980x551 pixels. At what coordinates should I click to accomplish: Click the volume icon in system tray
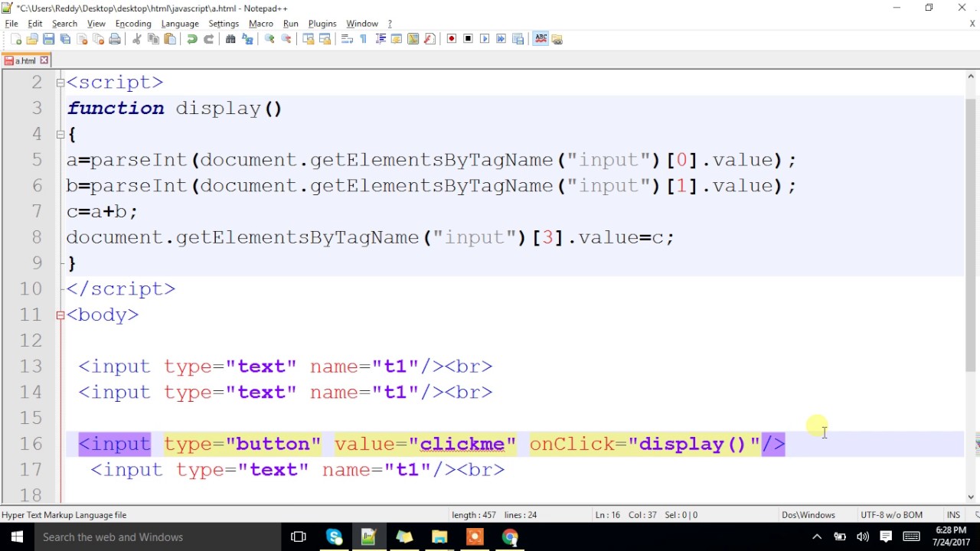863,537
